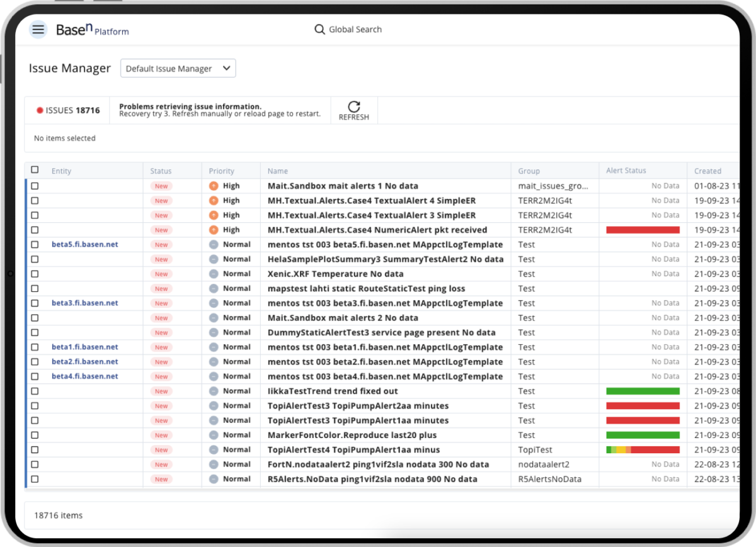The width and height of the screenshot is (756, 547).
Task: Click the Normal priority icon on Xenic.XRF Temperature row
Action: (x=212, y=273)
